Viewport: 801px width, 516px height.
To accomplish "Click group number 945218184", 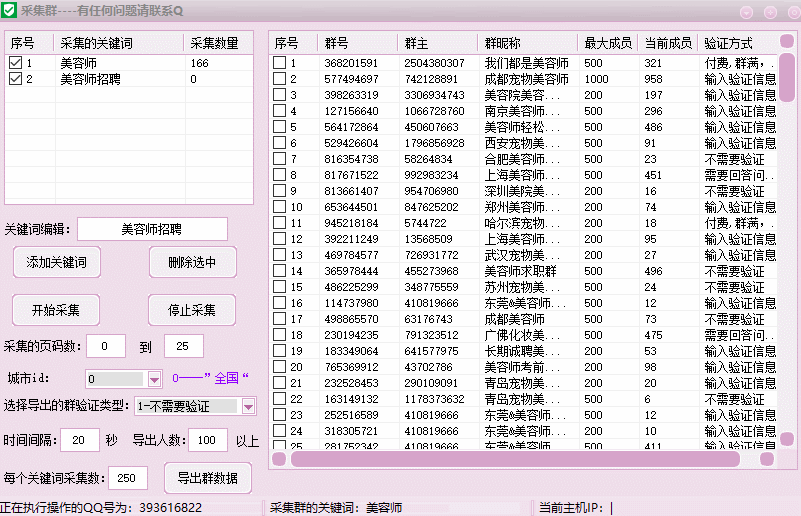I will coord(351,223).
